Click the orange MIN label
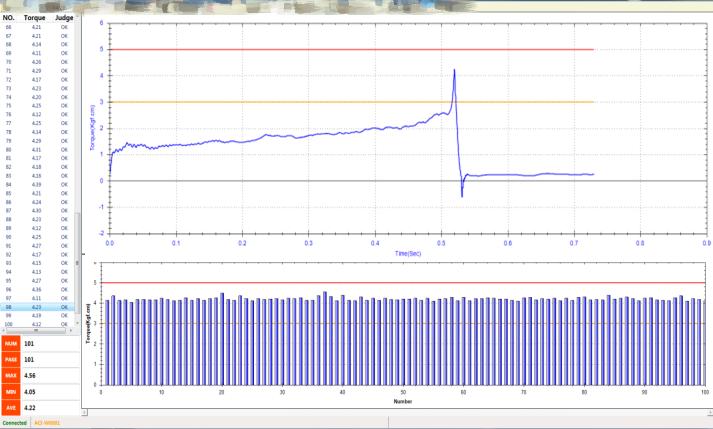 [x=11, y=392]
